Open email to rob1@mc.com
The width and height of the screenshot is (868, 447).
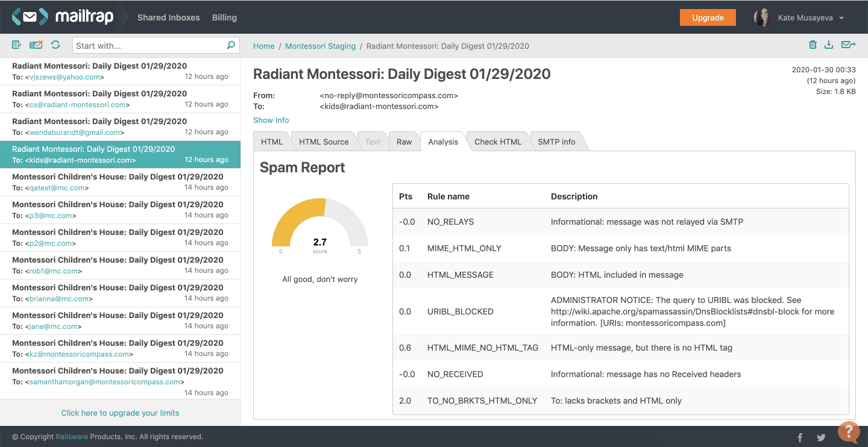click(120, 265)
